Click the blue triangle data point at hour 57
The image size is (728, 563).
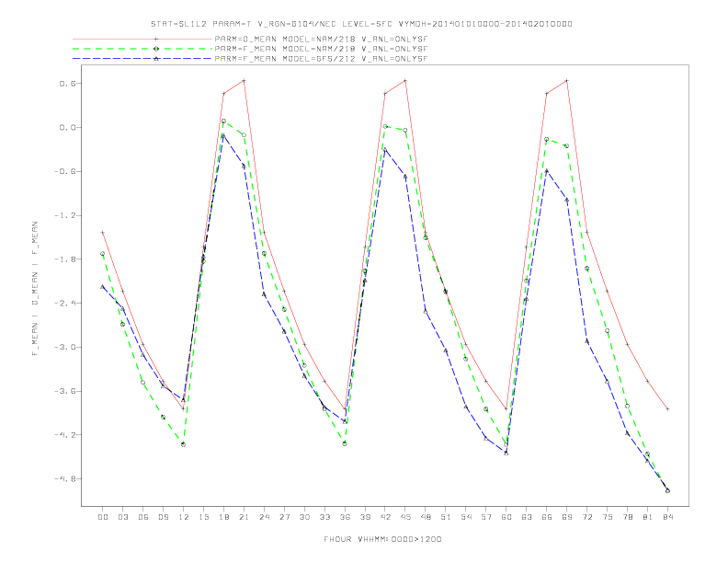coord(486,438)
